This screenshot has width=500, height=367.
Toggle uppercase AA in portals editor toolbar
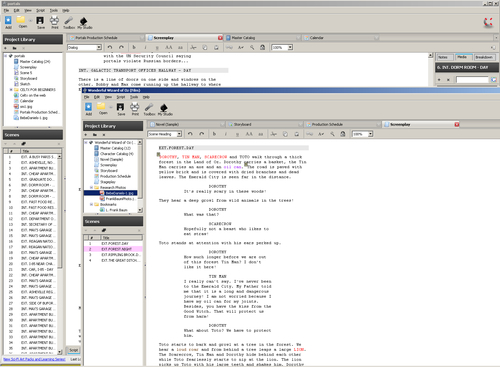(169, 48)
